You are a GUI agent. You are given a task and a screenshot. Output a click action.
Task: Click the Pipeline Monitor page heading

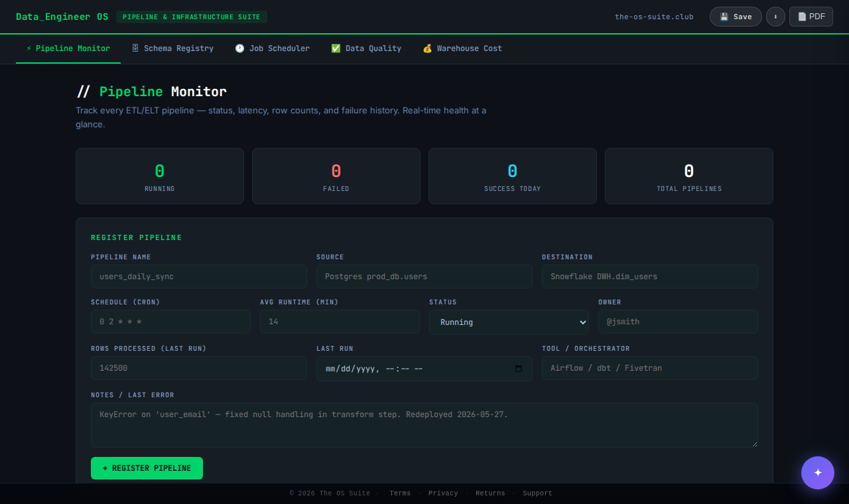(x=151, y=92)
